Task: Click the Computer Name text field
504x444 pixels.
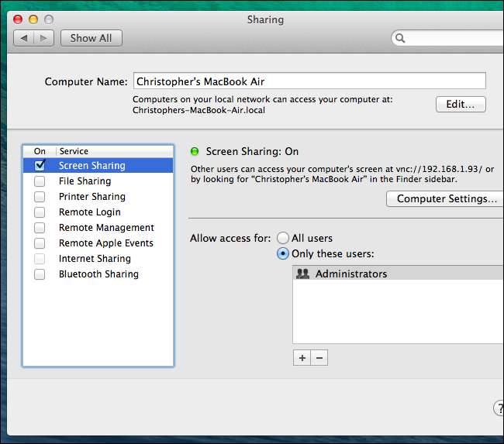Action: click(309, 81)
